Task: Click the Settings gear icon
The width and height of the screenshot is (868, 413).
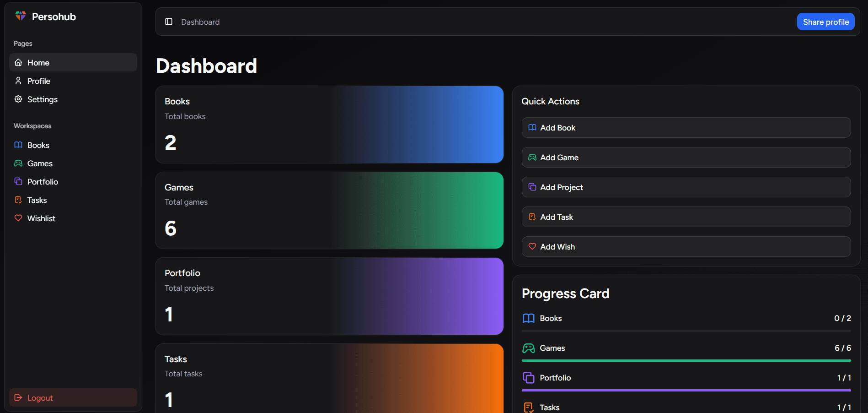Action: point(18,99)
